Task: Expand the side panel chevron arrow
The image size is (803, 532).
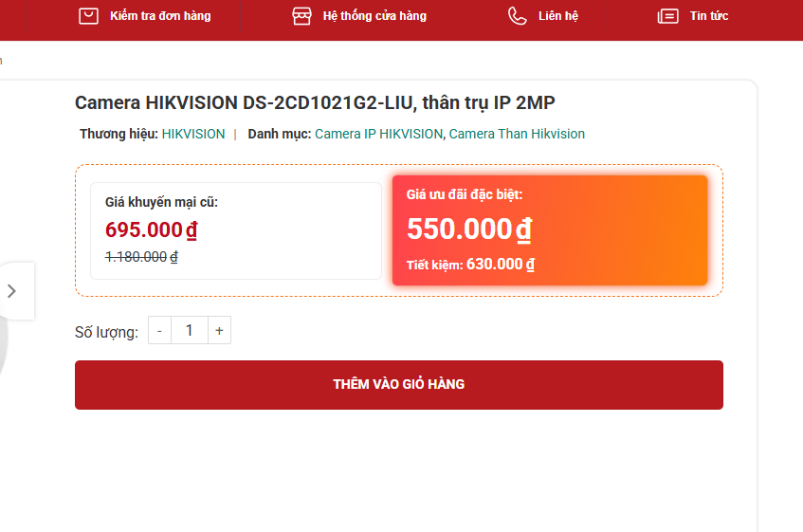Action: tap(11, 291)
